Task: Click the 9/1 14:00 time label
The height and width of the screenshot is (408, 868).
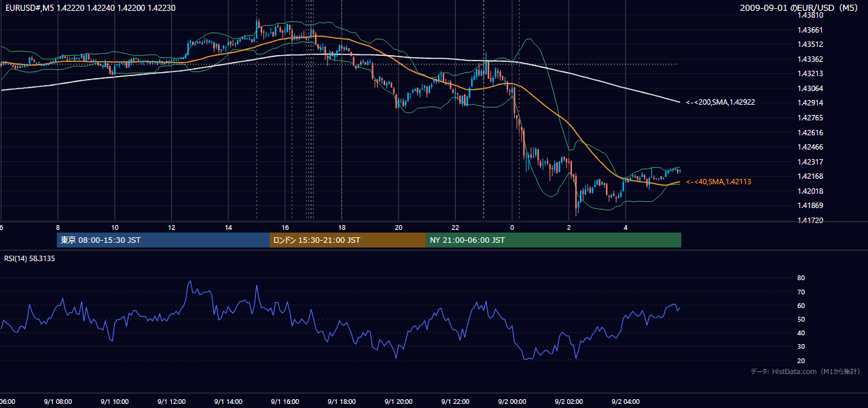Action: pyautogui.click(x=228, y=402)
